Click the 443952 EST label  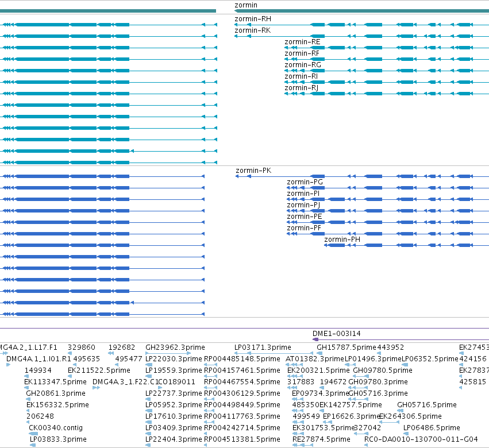tap(390, 347)
